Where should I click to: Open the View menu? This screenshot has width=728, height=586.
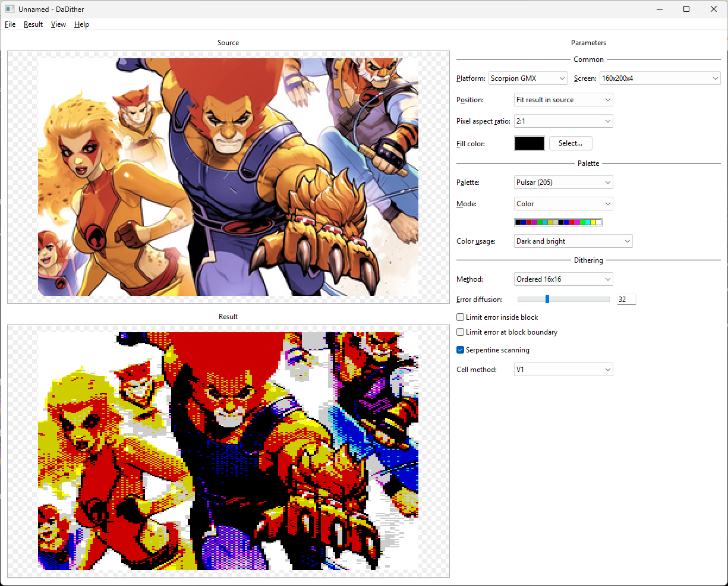pos(58,24)
